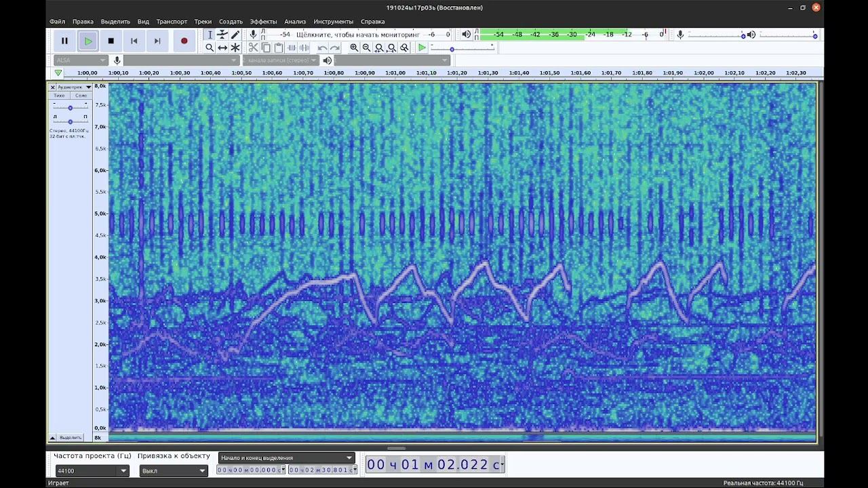This screenshot has width=868, height=488.
Task: Click the audio position time display
Action: click(x=435, y=464)
